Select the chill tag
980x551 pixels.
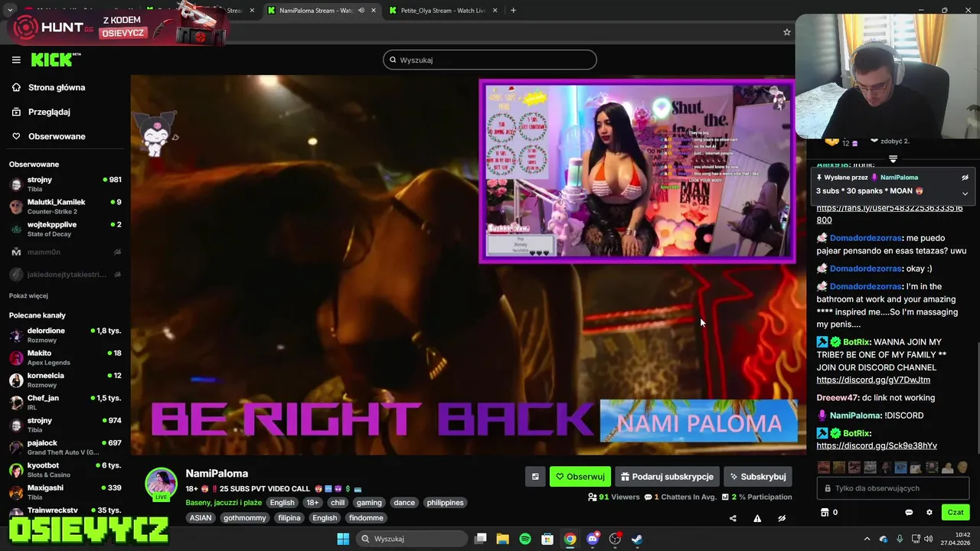pos(338,503)
